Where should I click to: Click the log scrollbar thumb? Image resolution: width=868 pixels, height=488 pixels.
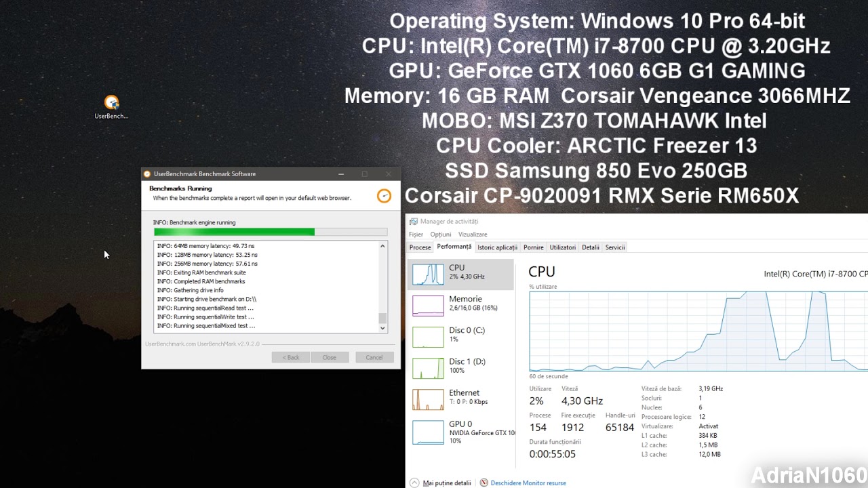382,318
